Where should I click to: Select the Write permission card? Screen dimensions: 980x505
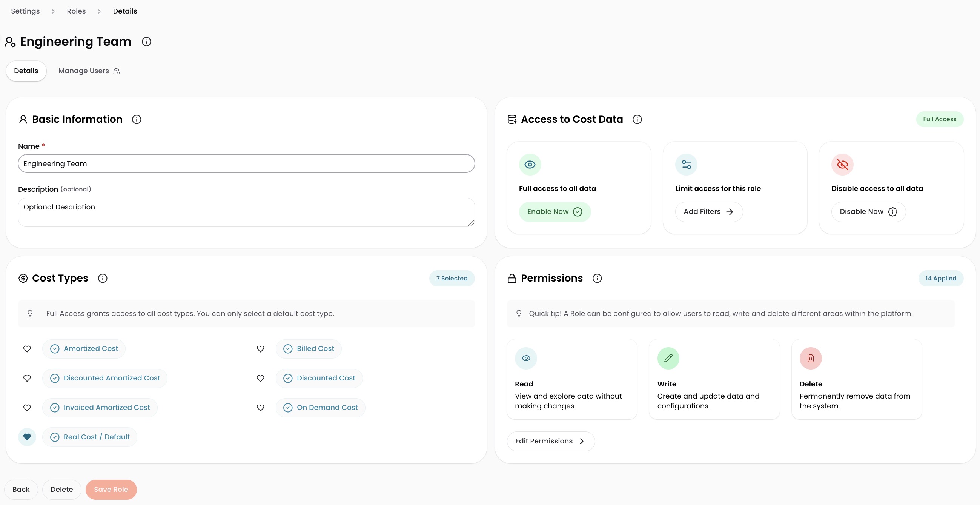click(714, 379)
